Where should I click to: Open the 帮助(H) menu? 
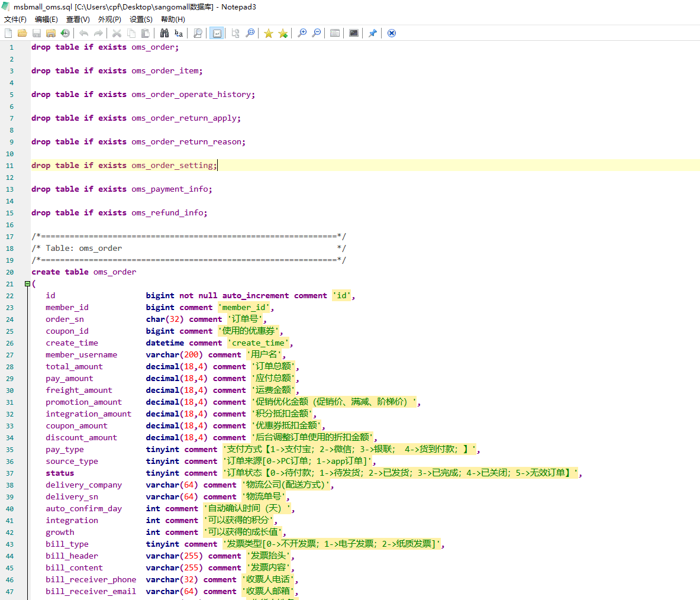[173, 19]
